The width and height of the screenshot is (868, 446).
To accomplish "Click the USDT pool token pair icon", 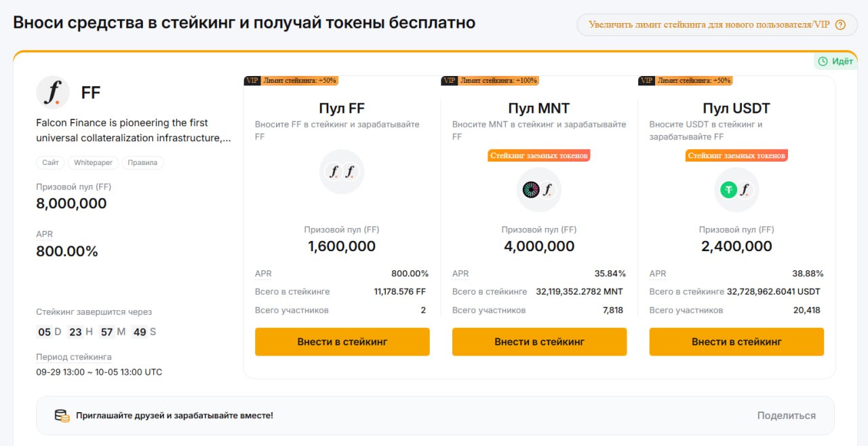I will pos(736,190).
